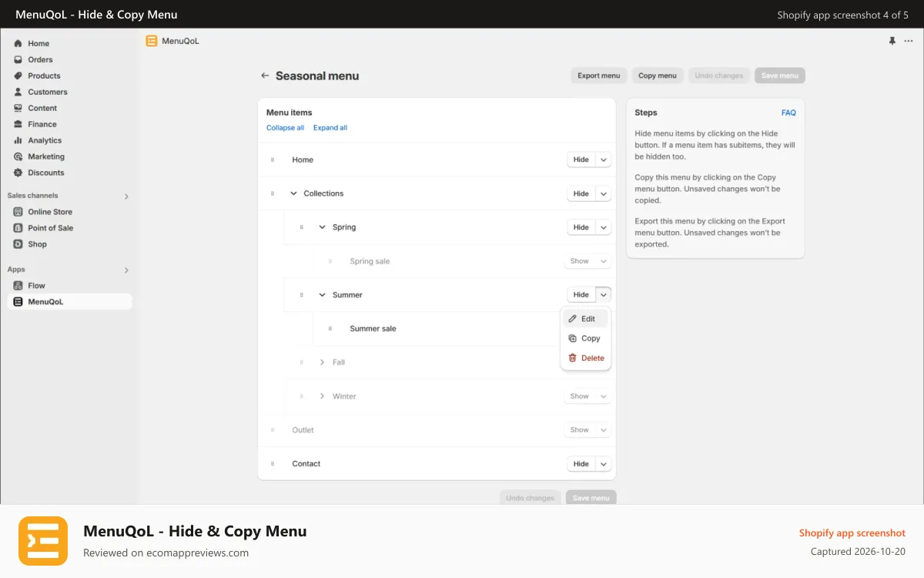Open the Marketing section icon
Viewport: 924px width, 578px height.
(18, 157)
